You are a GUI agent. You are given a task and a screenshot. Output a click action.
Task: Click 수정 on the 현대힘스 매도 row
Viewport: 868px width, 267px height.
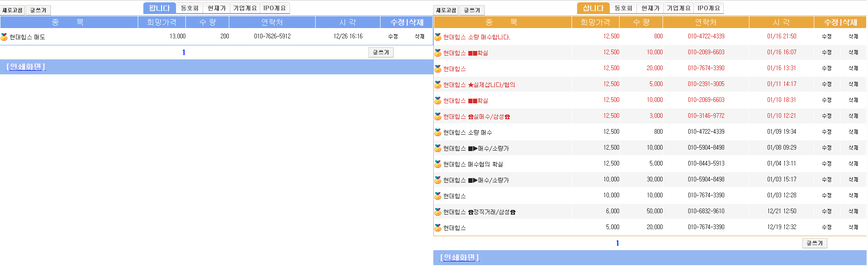393,36
